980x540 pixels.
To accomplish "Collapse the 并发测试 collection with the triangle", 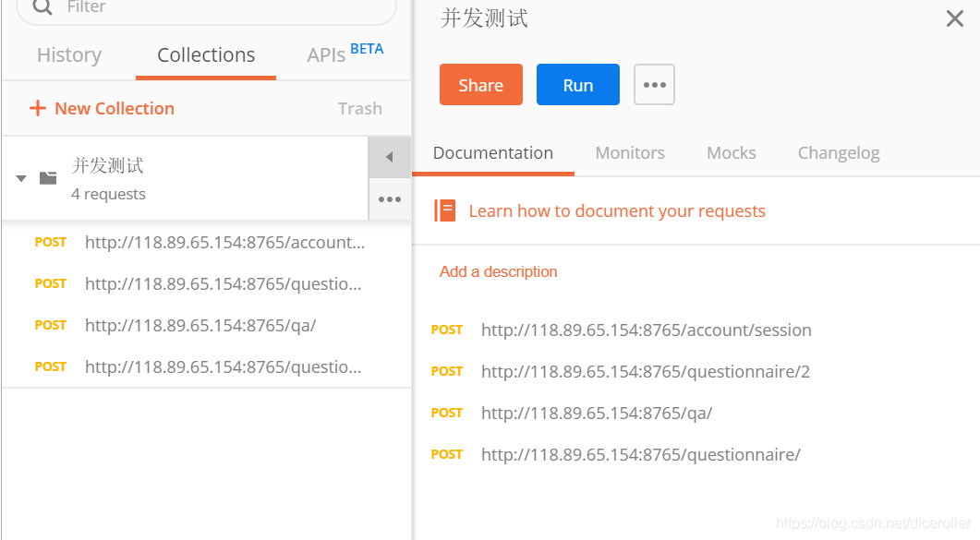I will tap(21, 178).
